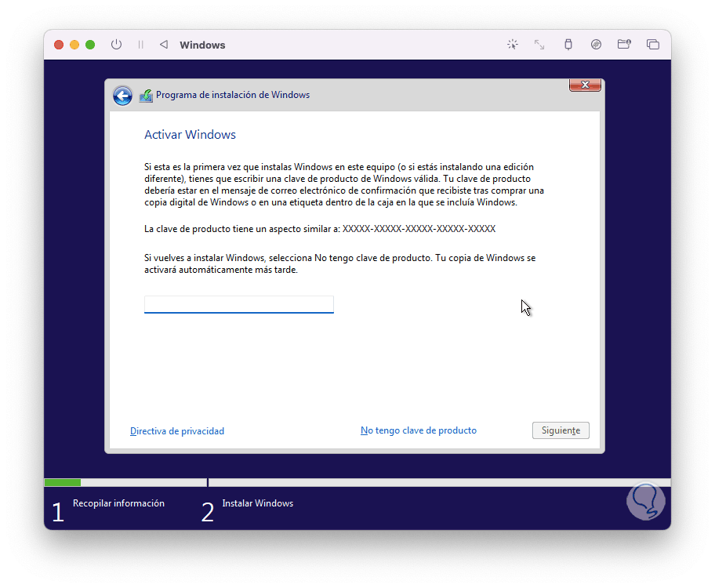Click the windows overlay icon in toolbar
Image resolution: width=715 pixels, height=588 pixels.
(652, 44)
